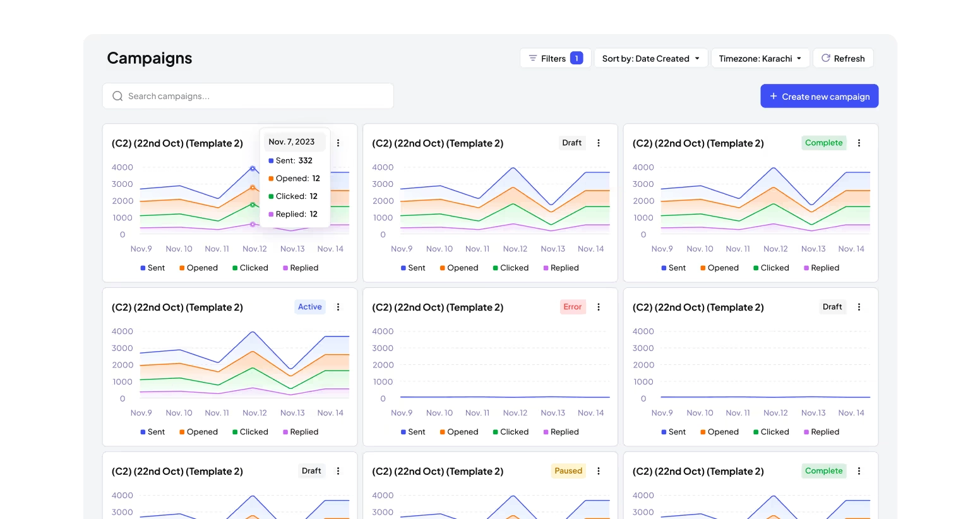The width and height of the screenshot is (980, 519).
Task: Click the Paused status badge
Action: pos(568,471)
